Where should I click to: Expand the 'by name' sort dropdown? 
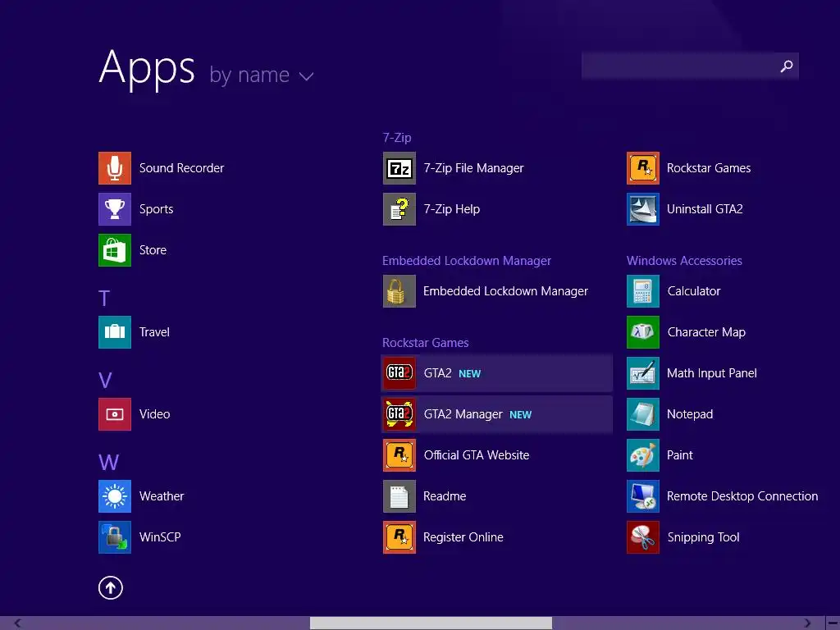(261, 75)
